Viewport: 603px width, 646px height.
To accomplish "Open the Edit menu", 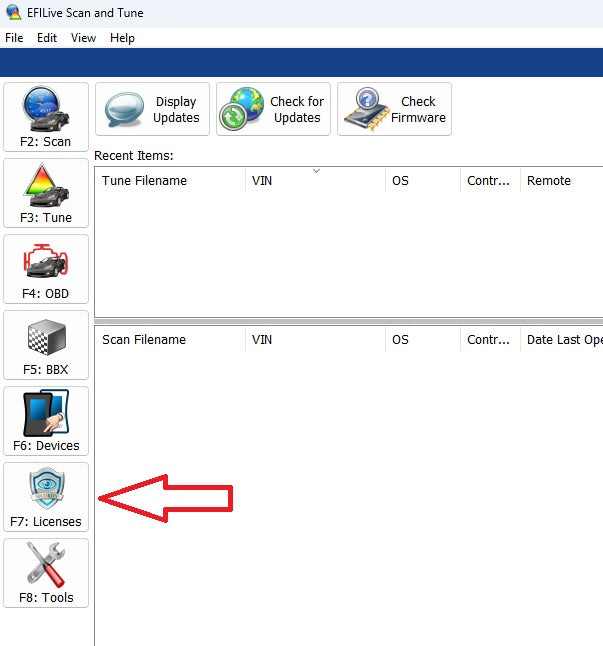I will 47,38.
